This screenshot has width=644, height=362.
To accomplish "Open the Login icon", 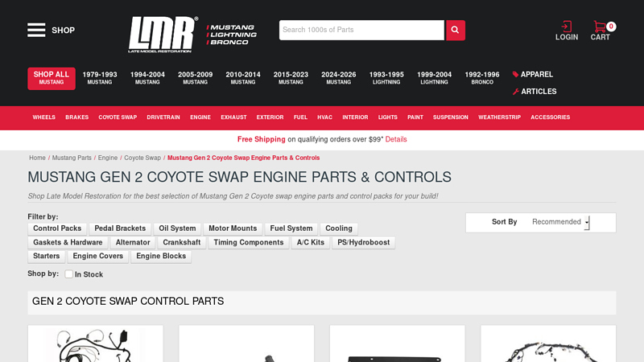I will click(x=567, y=31).
